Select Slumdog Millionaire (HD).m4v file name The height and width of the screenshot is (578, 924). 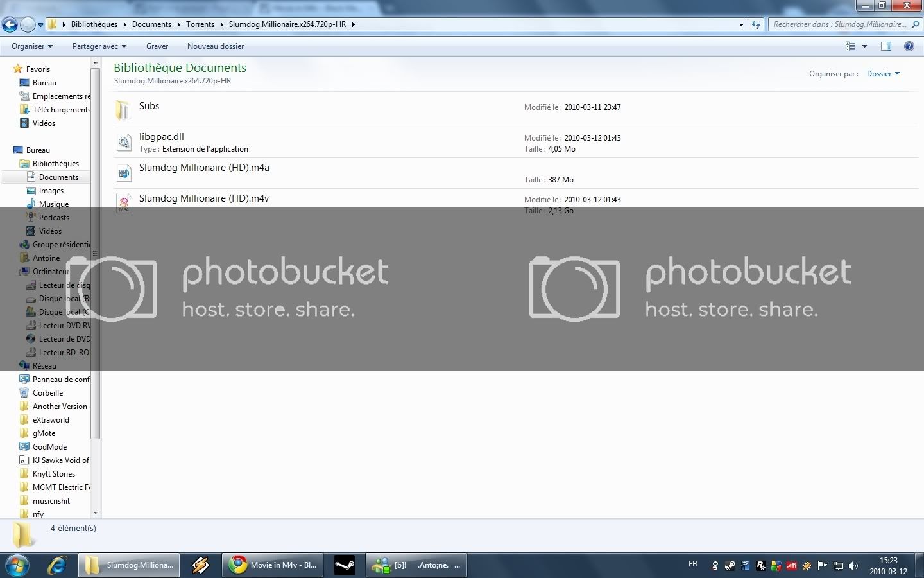pyautogui.click(x=204, y=198)
